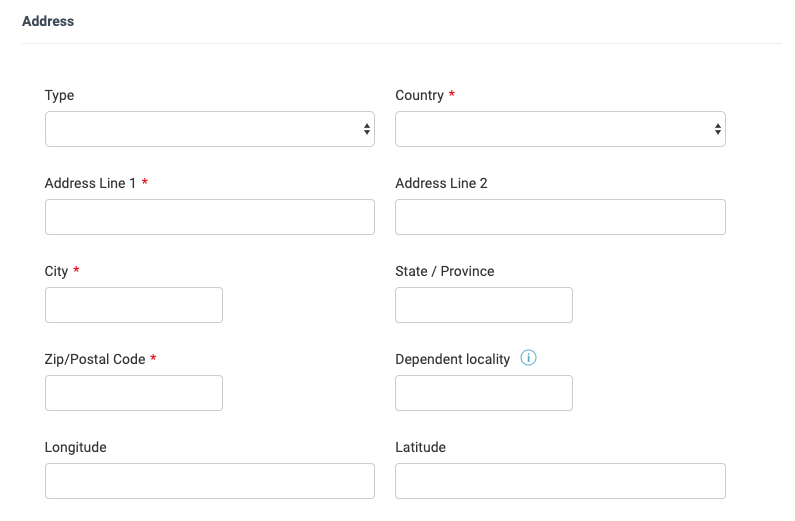Click the Dependent locality info icon

pyautogui.click(x=528, y=358)
